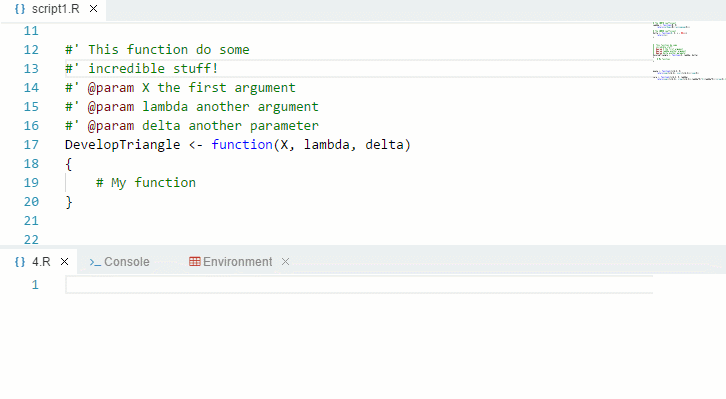Close the 4.R tab
The width and height of the screenshot is (726, 399).
point(65,262)
